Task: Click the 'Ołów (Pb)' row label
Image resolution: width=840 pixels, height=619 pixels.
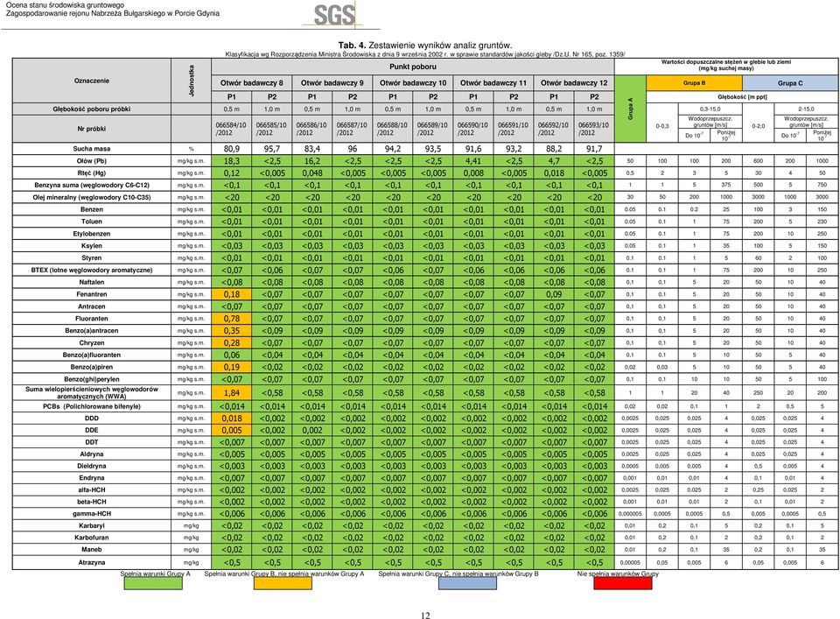Action: [x=92, y=161]
